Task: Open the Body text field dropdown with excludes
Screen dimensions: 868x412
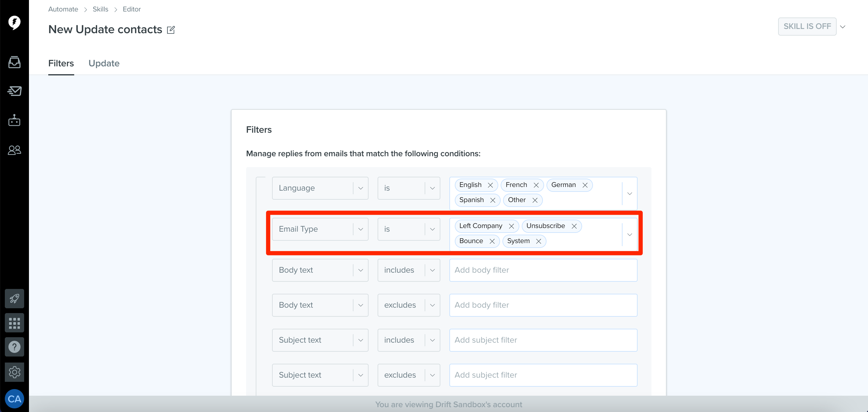Action: pos(320,306)
